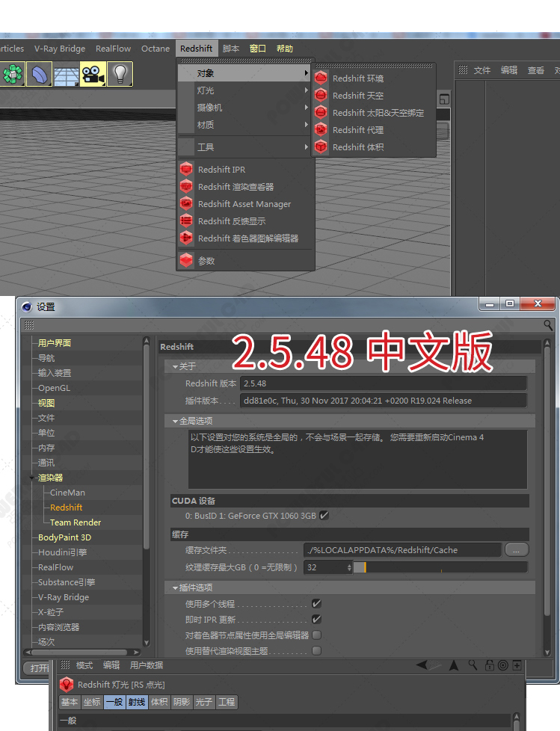Open the RealFlow menu
Screen dimensions: 560x731
(114, 49)
